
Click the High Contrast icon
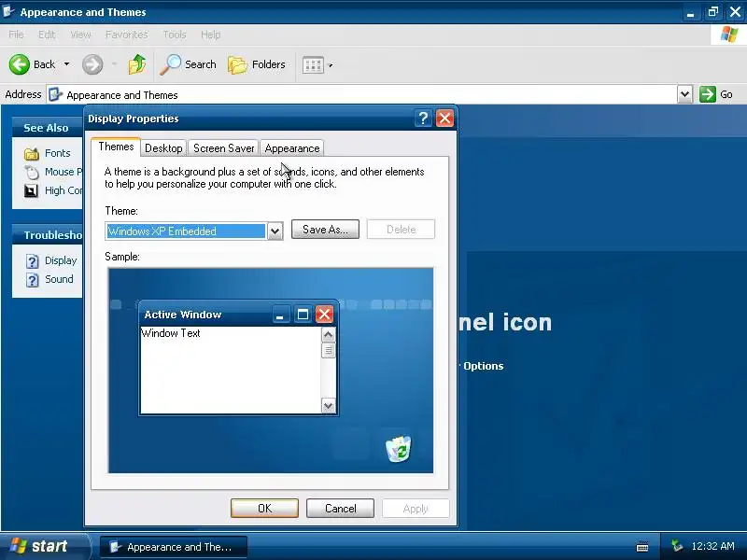[31, 191]
